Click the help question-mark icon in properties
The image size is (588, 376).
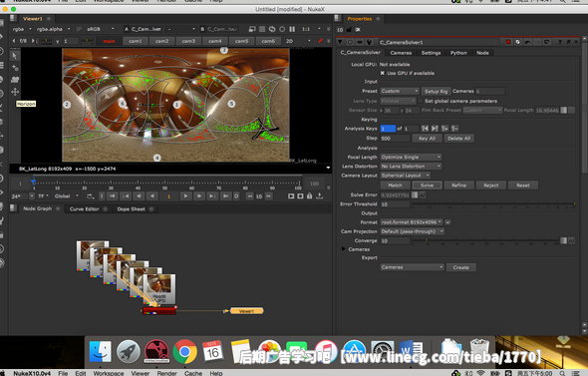[x=560, y=42]
